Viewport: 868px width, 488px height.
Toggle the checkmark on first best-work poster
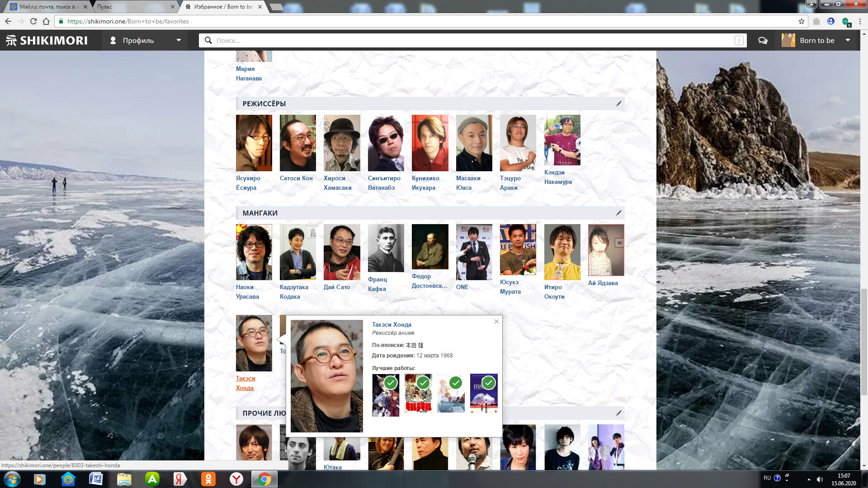(391, 383)
